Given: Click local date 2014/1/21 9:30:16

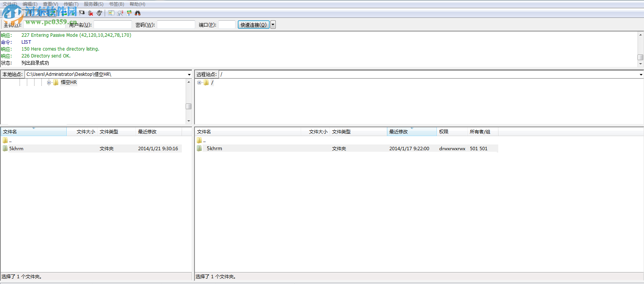Looking at the screenshot, I should tap(158, 149).
